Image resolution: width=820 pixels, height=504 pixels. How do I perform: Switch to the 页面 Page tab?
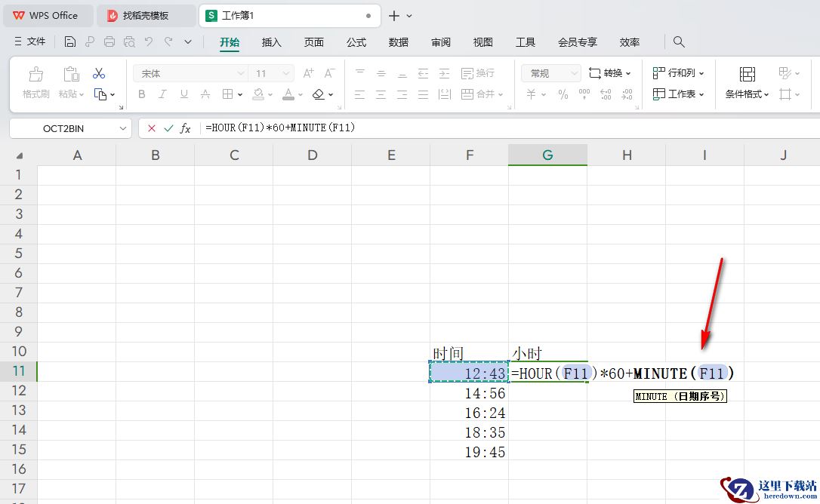(314, 42)
